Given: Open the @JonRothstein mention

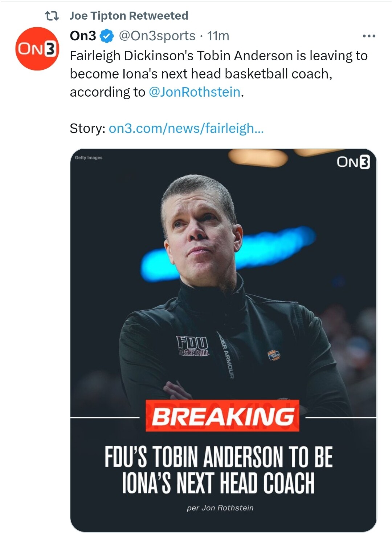Looking at the screenshot, I should click(x=195, y=92).
